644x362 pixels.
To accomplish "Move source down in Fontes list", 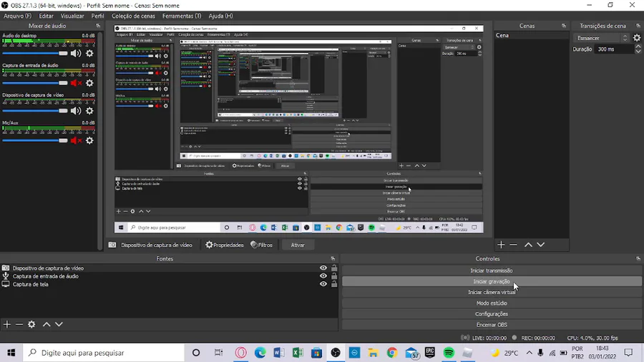I will click(59, 324).
